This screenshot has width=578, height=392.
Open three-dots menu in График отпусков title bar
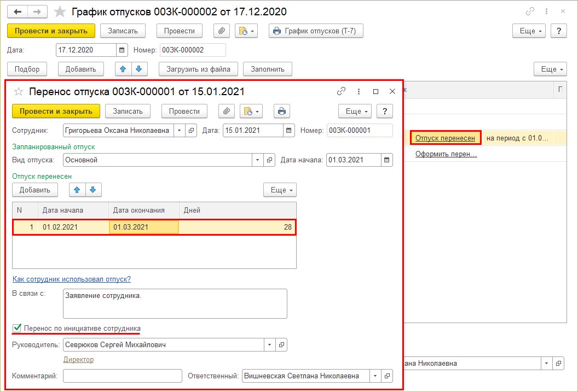click(546, 11)
